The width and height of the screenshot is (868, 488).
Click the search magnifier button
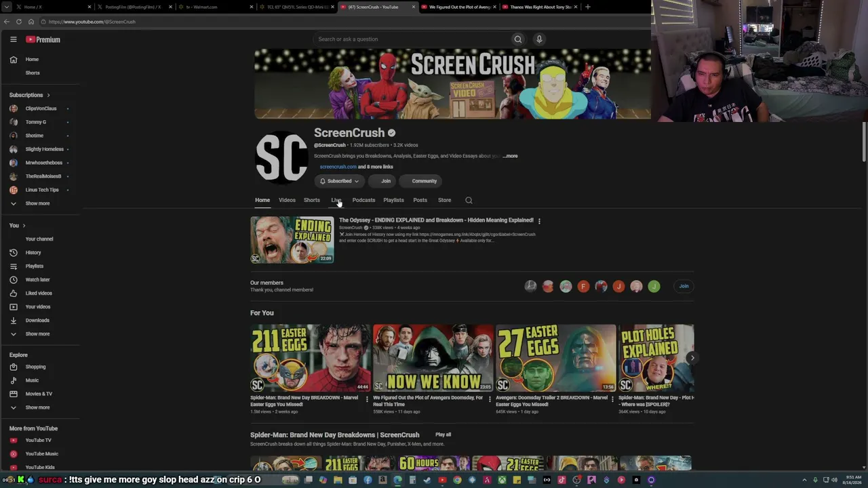tap(518, 39)
